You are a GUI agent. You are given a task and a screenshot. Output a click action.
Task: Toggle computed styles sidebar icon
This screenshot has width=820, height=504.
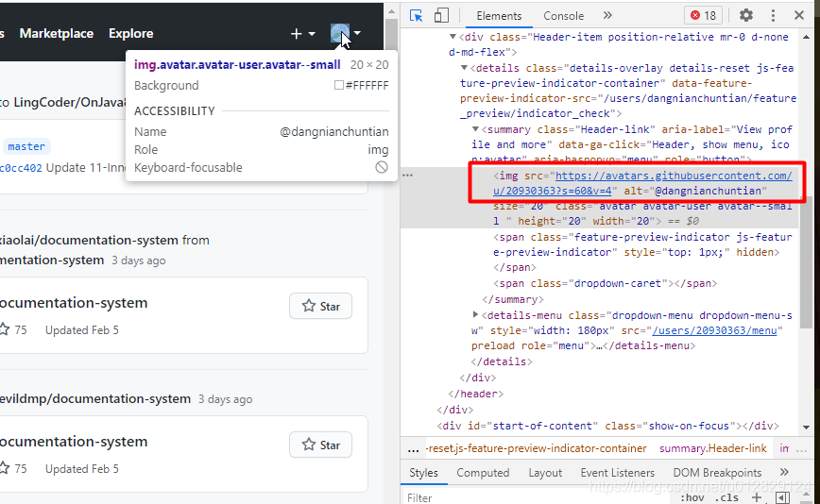tap(782, 497)
